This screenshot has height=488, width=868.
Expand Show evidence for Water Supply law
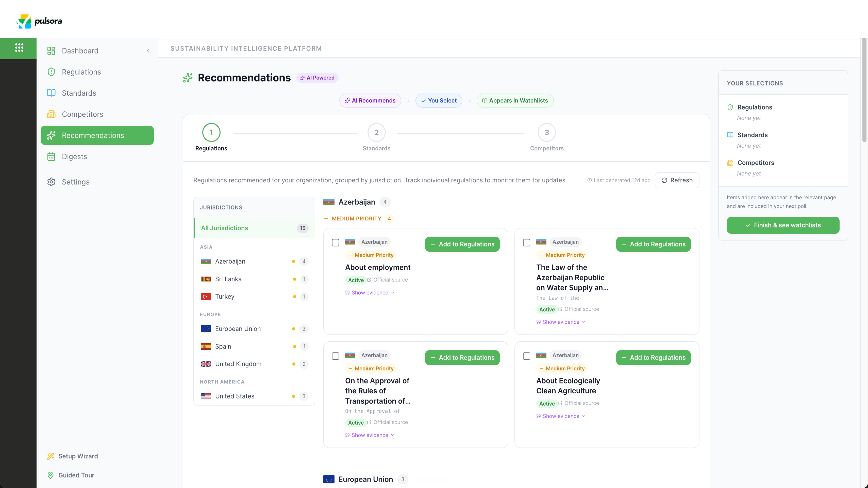561,322
